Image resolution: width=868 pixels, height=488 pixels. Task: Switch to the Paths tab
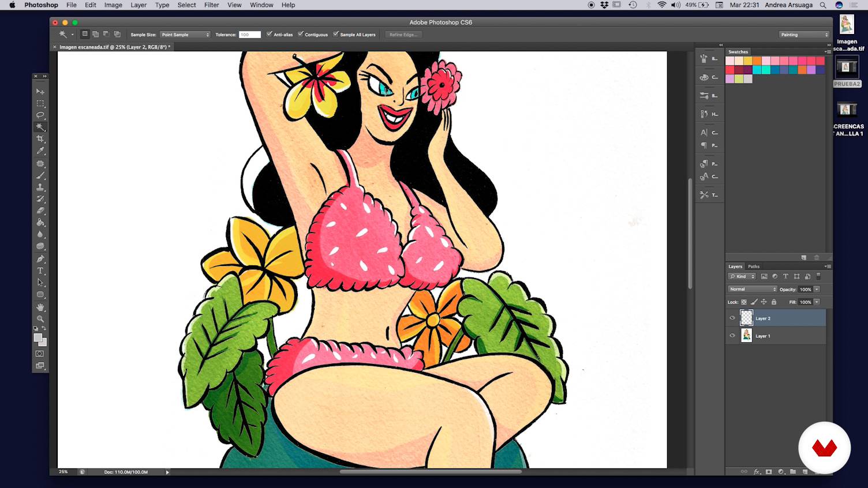[x=754, y=266]
